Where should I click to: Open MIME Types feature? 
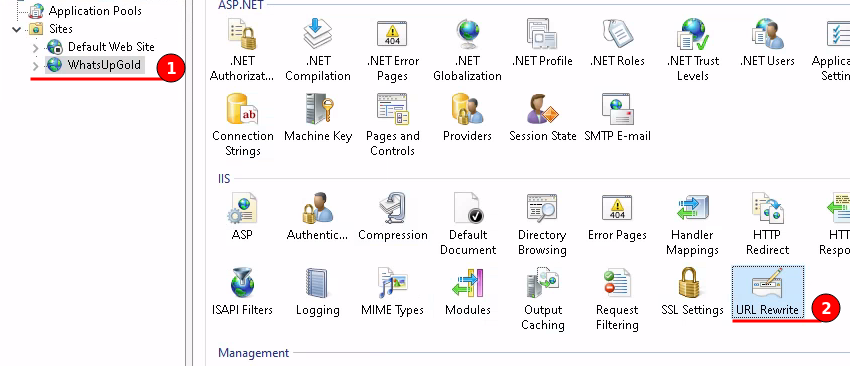392,292
